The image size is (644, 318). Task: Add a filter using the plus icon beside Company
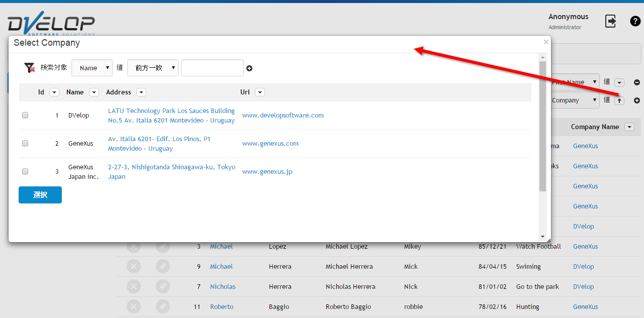point(637,100)
